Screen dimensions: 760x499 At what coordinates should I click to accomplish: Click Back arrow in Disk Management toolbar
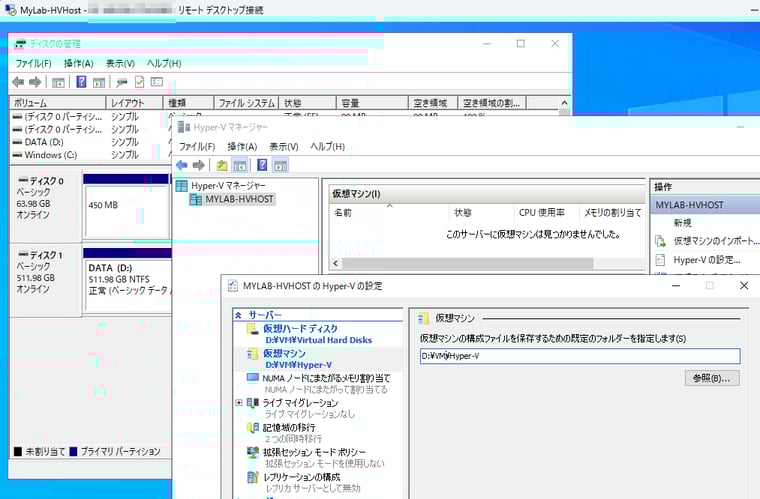(x=18, y=82)
